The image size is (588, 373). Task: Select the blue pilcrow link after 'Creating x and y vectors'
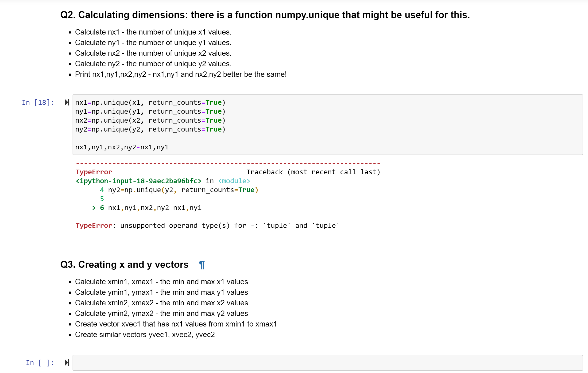coord(202,264)
